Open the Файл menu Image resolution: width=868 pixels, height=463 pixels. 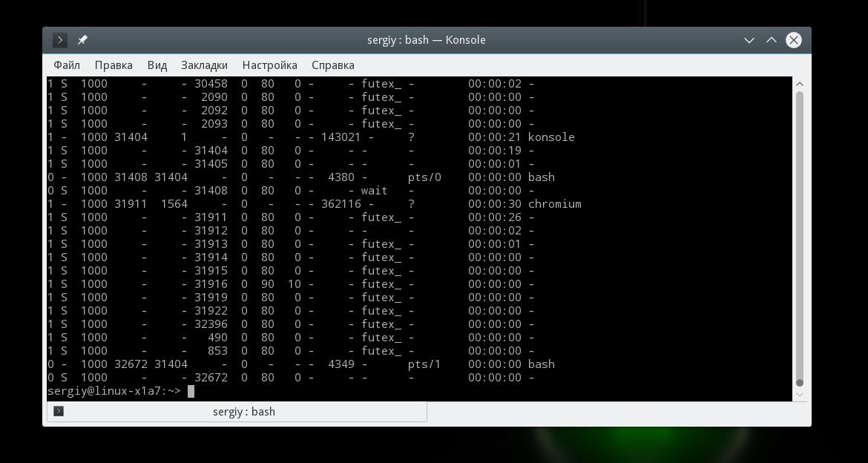point(67,65)
